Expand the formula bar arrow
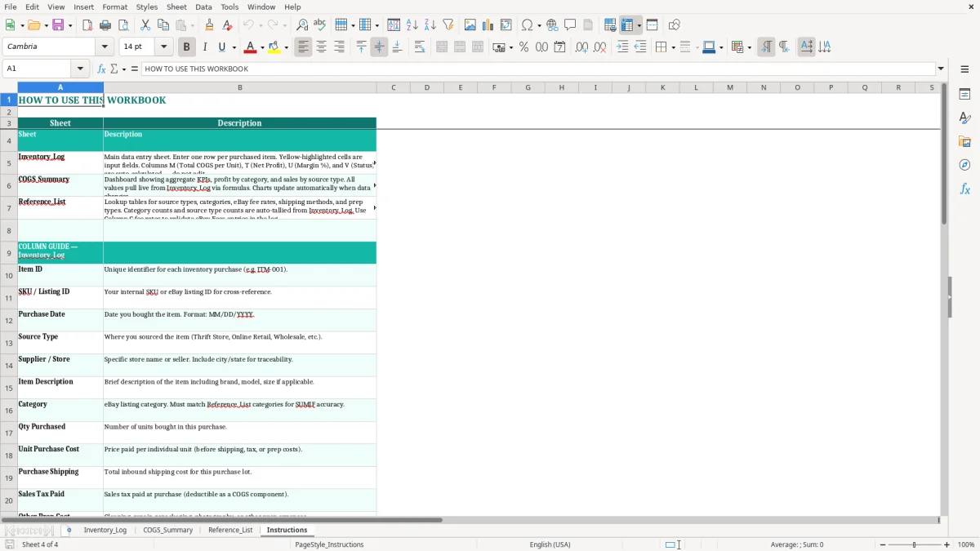The image size is (980, 551). [x=941, y=69]
